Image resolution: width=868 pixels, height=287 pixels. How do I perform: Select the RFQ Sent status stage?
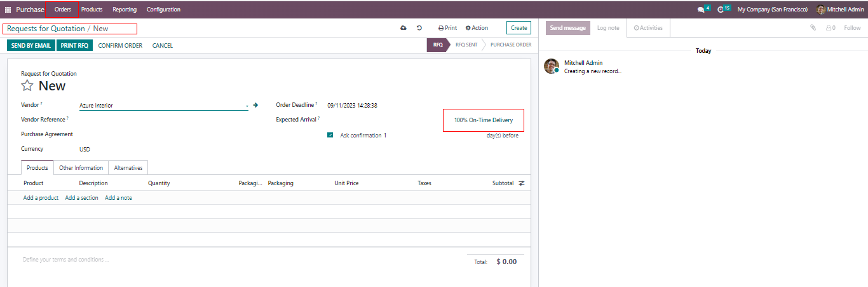coord(466,45)
